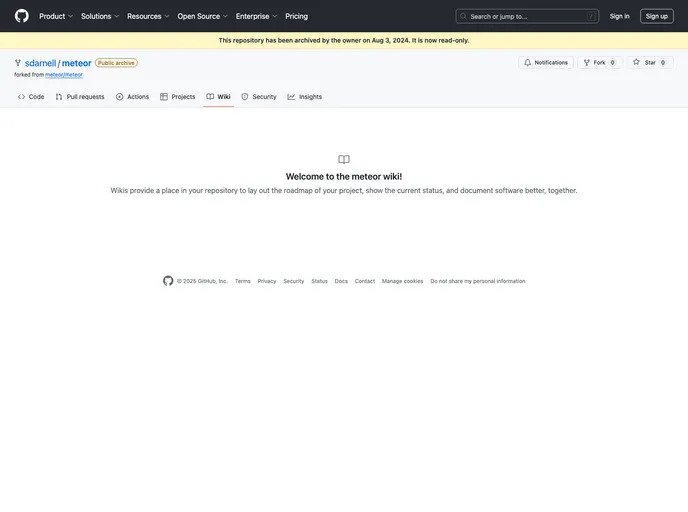This screenshot has height=512, width=688.
Task: Click the Sign up button
Action: coord(656,16)
